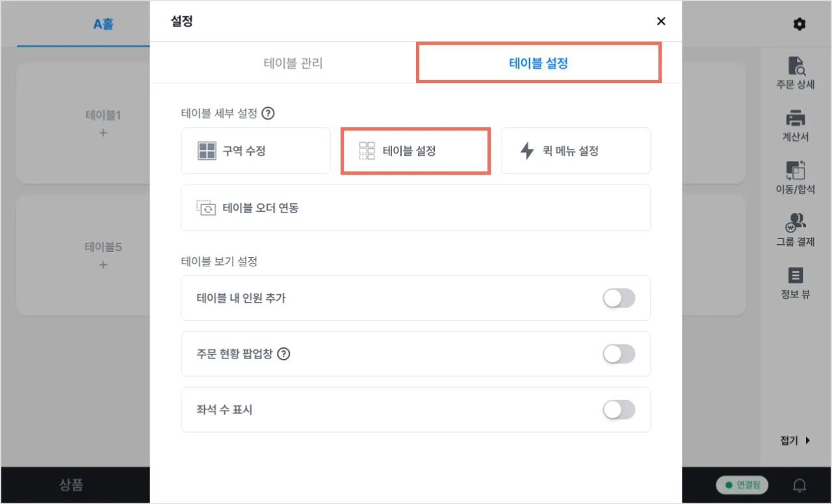
Task: Click the 계산서 printer icon
Action: point(796,119)
